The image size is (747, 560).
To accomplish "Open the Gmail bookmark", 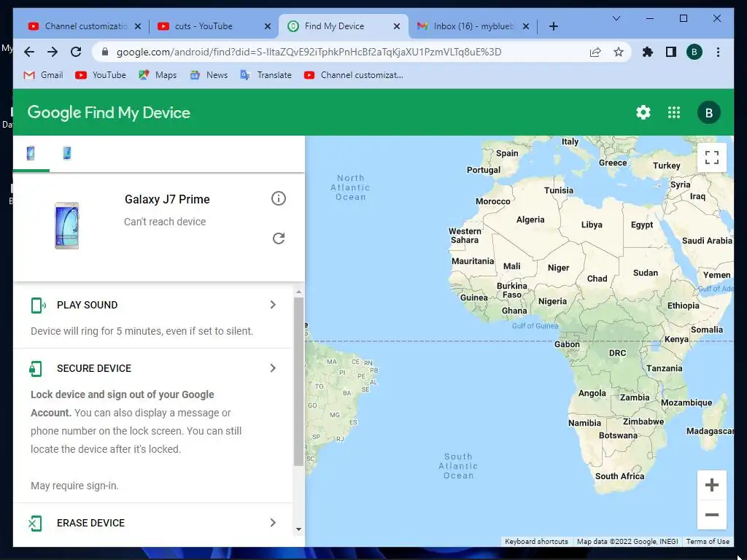I will coord(43,75).
